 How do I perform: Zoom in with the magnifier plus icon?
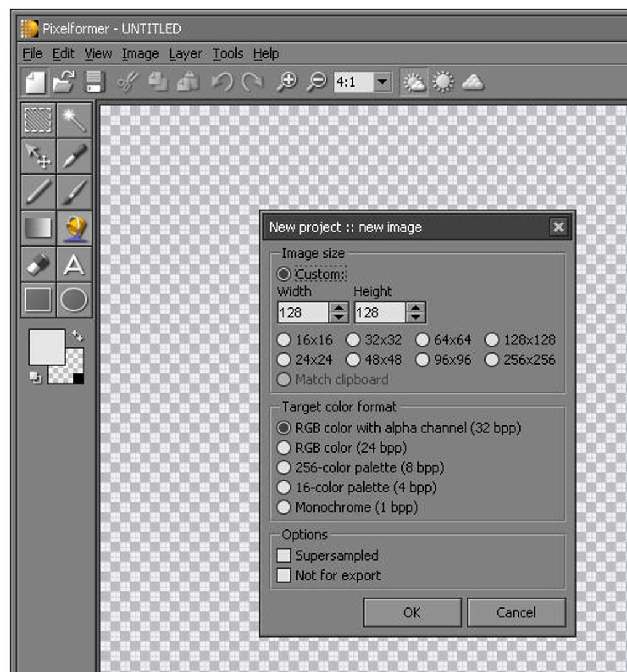pos(286,81)
